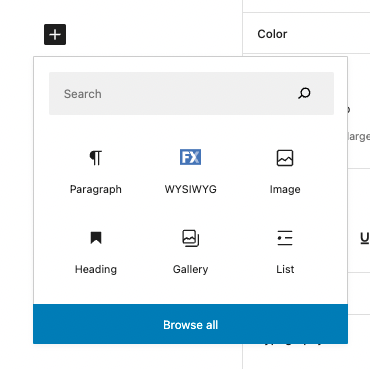Click the empty space beside Search placeholder
Viewport: 370px width, 369px height.
tap(197, 94)
